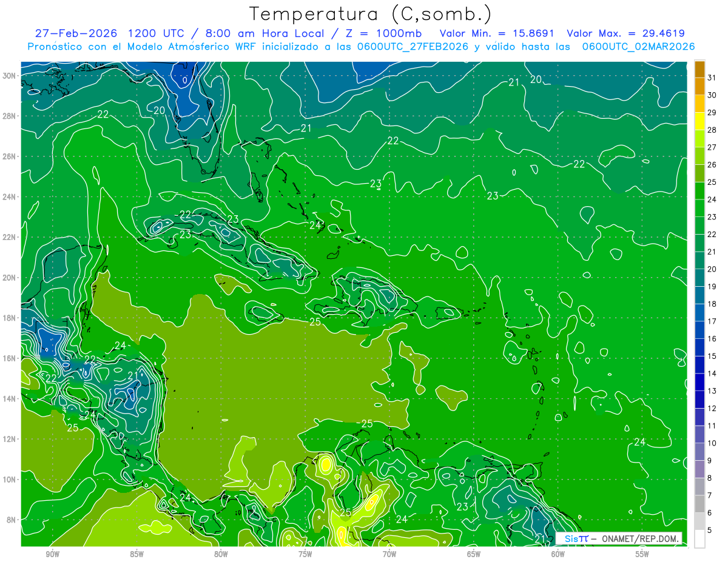Screen dimensions: 728x562
Task: Select the "75W" longitude label
Action: coord(305,554)
